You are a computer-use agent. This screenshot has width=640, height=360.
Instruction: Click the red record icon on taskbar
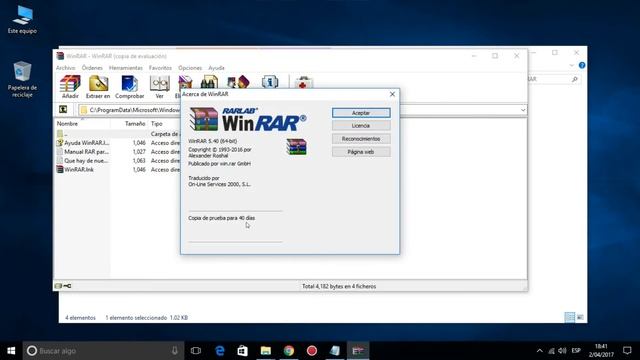[312, 351]
